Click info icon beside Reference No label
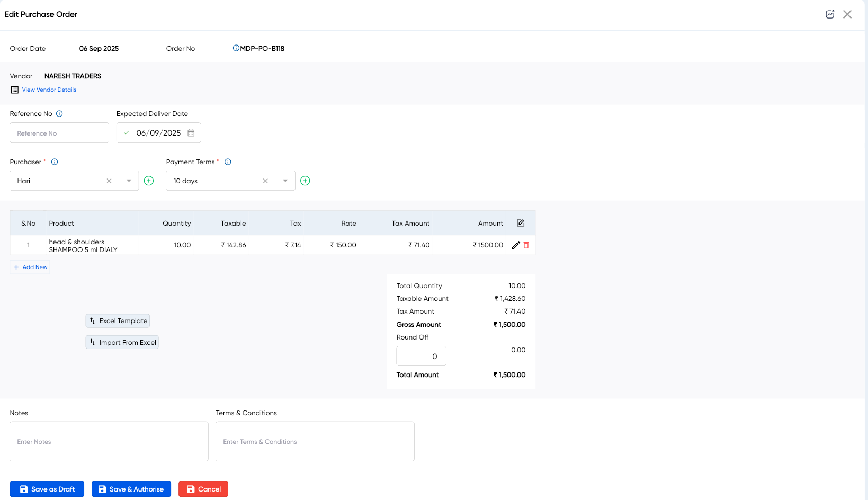This screenshot has width=868, height=500. [59, 114]
